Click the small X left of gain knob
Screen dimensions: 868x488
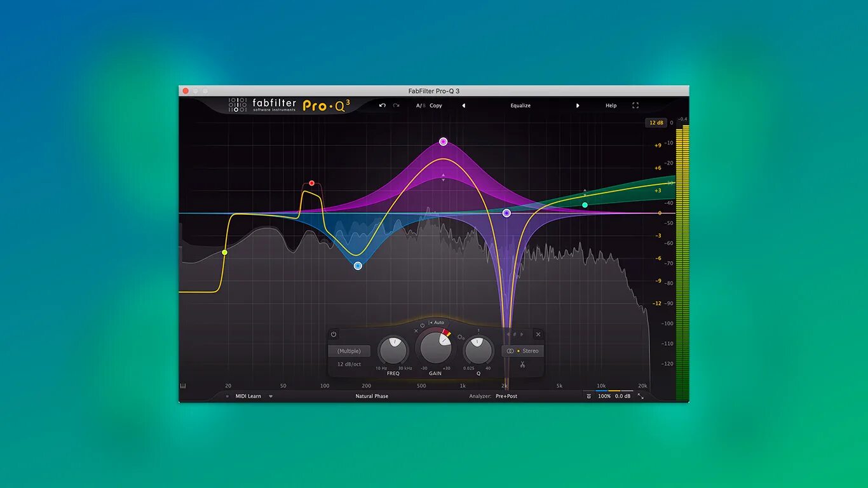[416, 331]
